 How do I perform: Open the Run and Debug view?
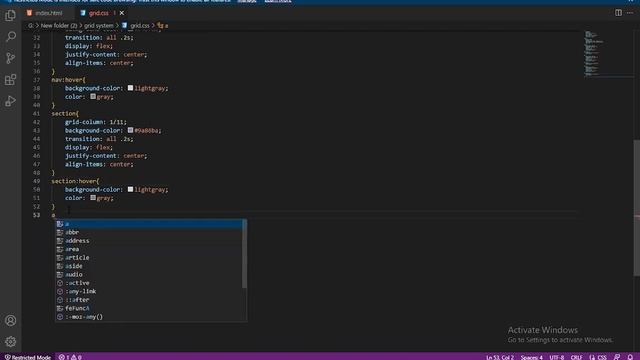point(11,101)
